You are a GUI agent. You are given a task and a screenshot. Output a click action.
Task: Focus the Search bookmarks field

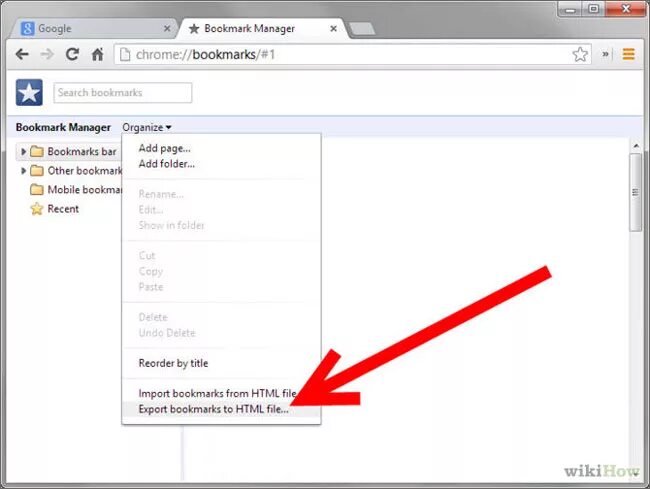pos(123,92)
